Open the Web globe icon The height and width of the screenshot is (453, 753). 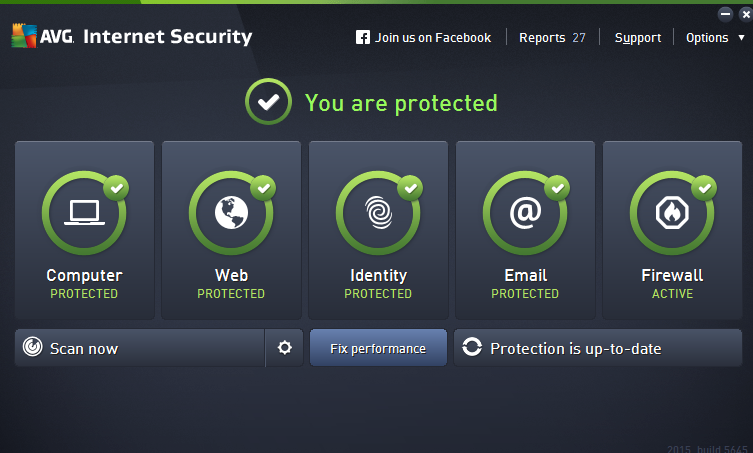pos(231,213)
